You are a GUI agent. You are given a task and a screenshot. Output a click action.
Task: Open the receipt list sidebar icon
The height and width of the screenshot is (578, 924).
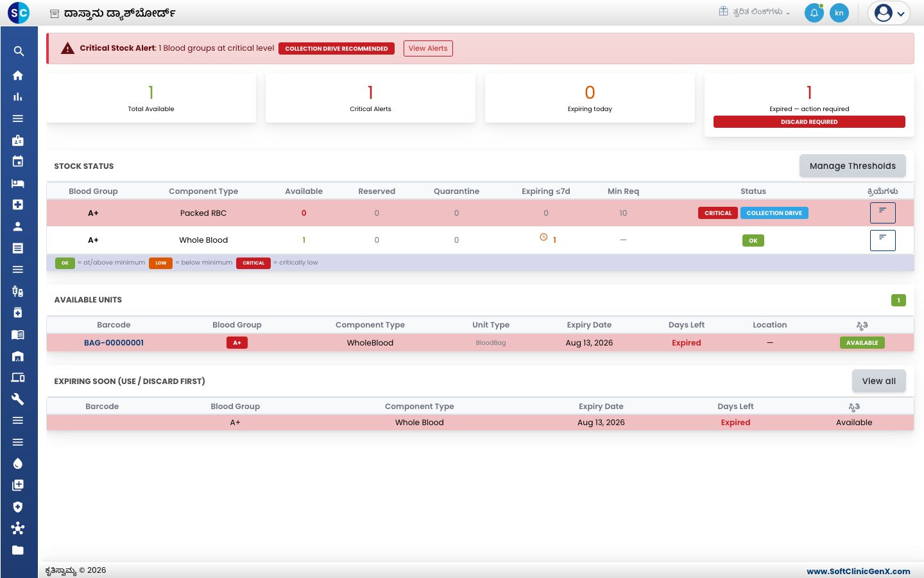point(18,248)
